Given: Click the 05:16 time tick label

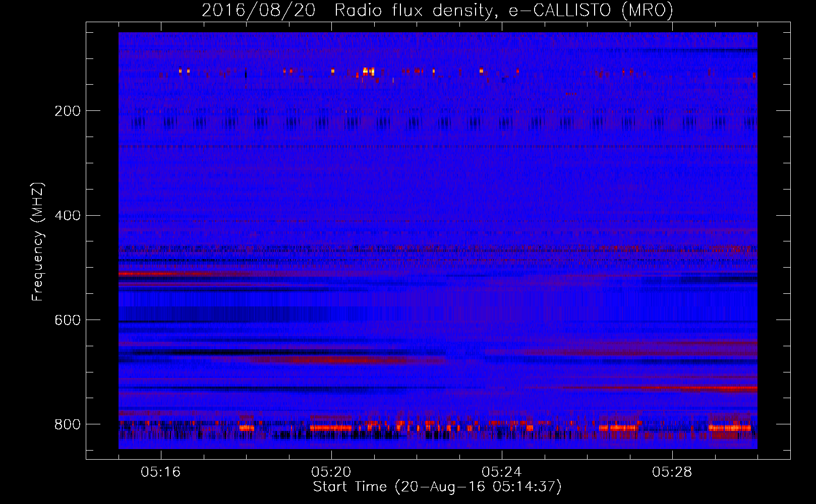Looking at the screenshot, I should [160, 472].
